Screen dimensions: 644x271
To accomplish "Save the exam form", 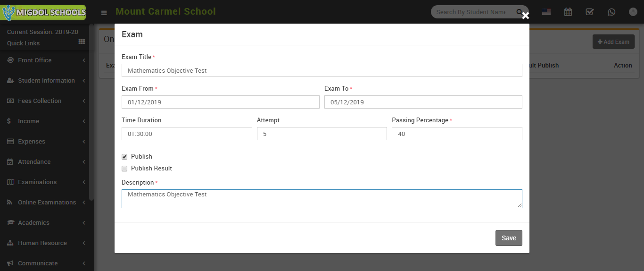I will pos(509,238).
